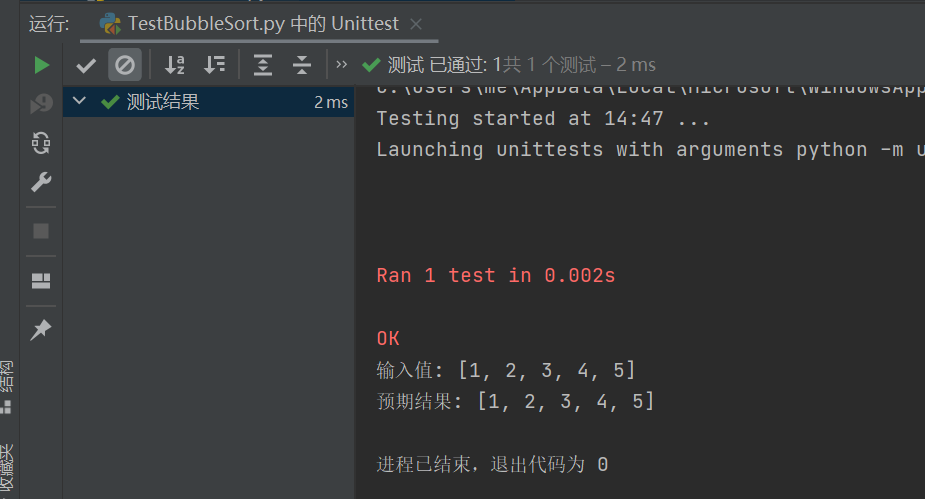The image size is (925, 499).
Task: Open run configuration wrench settings
Action: pyautogui.click(x=41, y=182)
